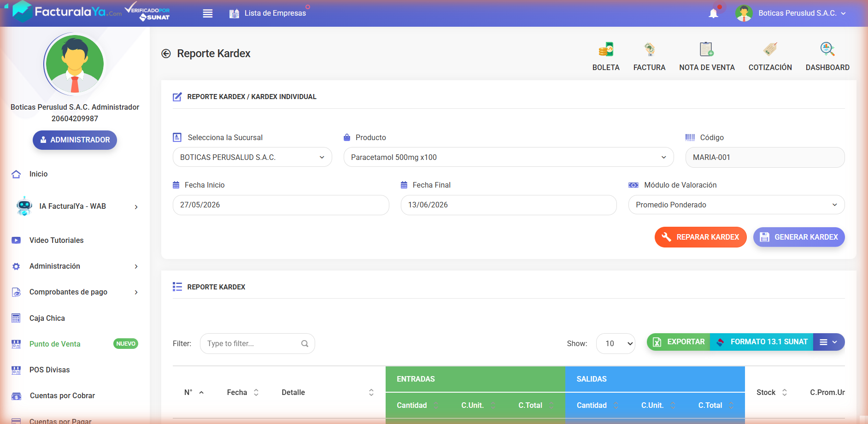Click the Código input field
The height and width of the screenshot is (424, 868).
(765, 157)
